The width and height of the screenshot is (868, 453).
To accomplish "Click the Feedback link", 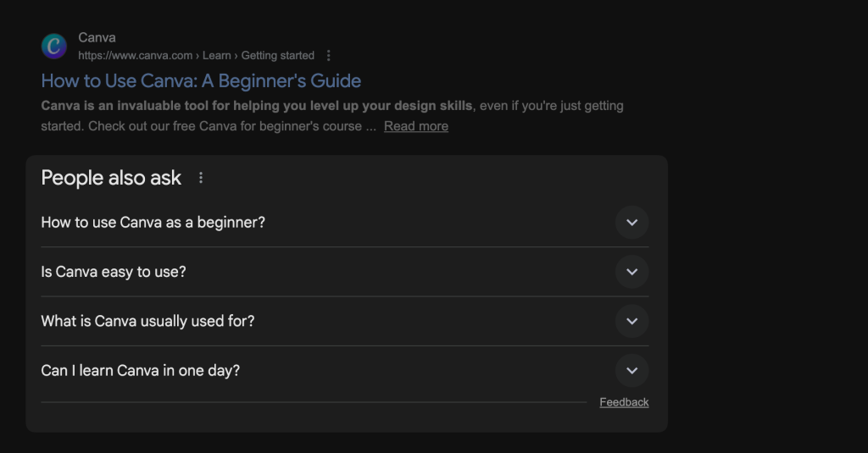I will tap(624, 402).
